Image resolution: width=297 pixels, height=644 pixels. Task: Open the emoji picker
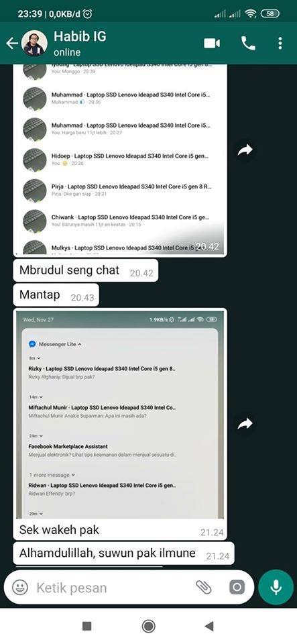[19, 588]
